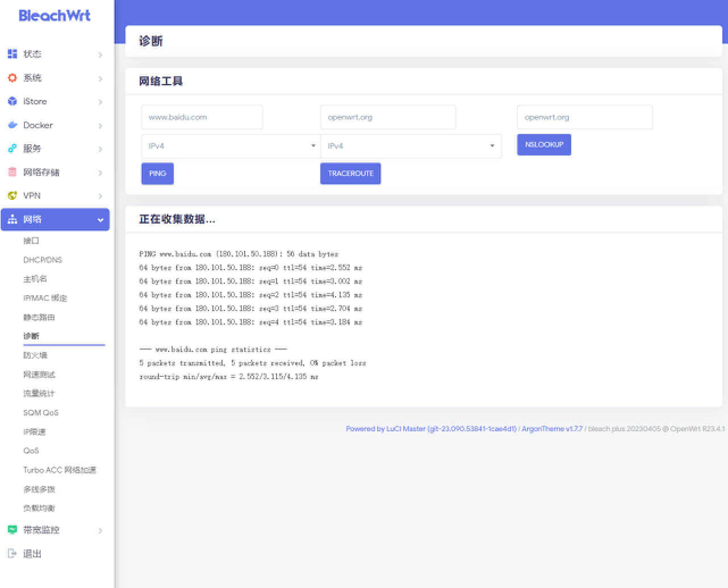The image size is (728, 588).
Task: Open the VPN globe icon
Action: click(x=12, y=195)
